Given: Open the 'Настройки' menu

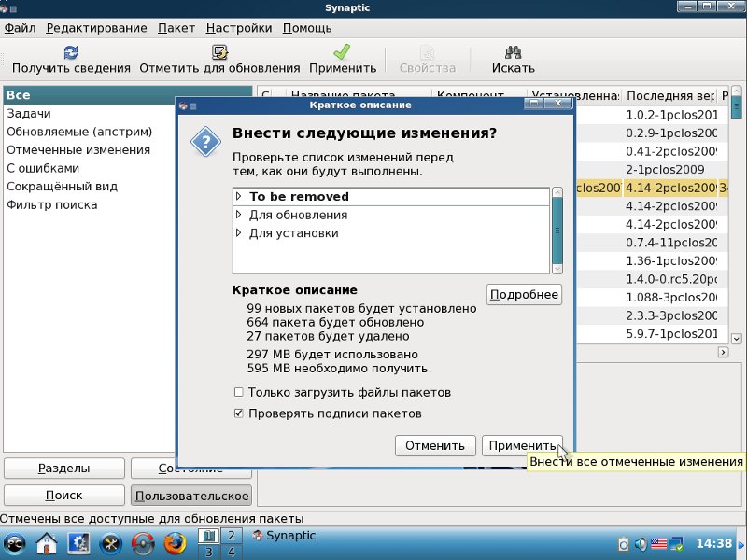Looking at the screenshot, I should tap(239, 28).
